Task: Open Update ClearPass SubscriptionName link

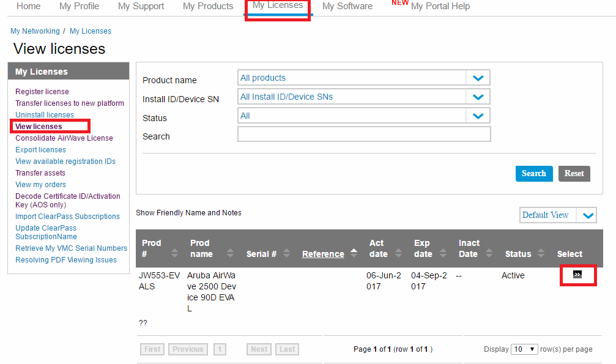Action: coord(46,232)
